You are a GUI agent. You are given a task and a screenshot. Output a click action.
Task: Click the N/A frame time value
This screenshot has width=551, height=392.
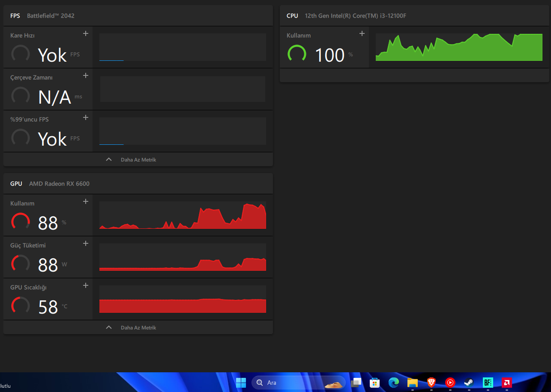pyautogui.click(x=54, y=98)
